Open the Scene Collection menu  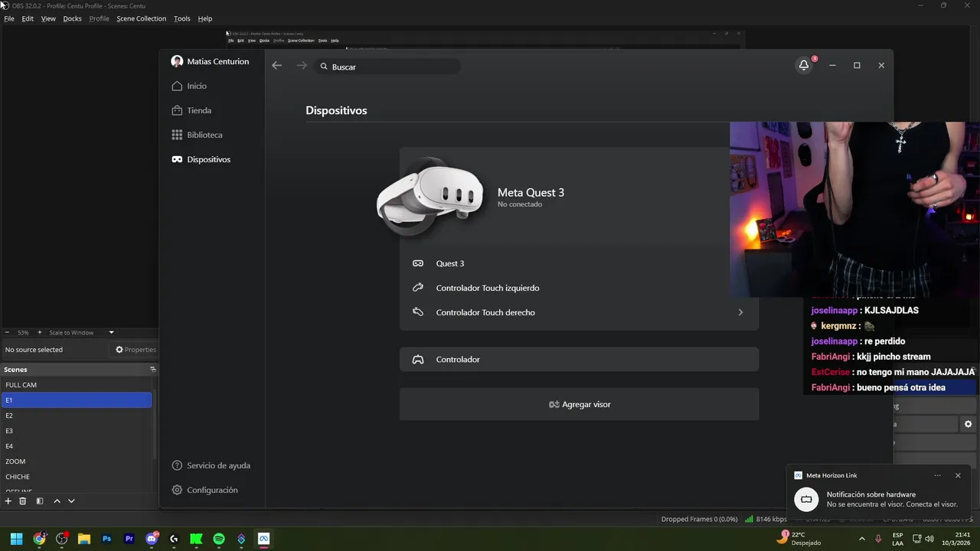[141, 18]
